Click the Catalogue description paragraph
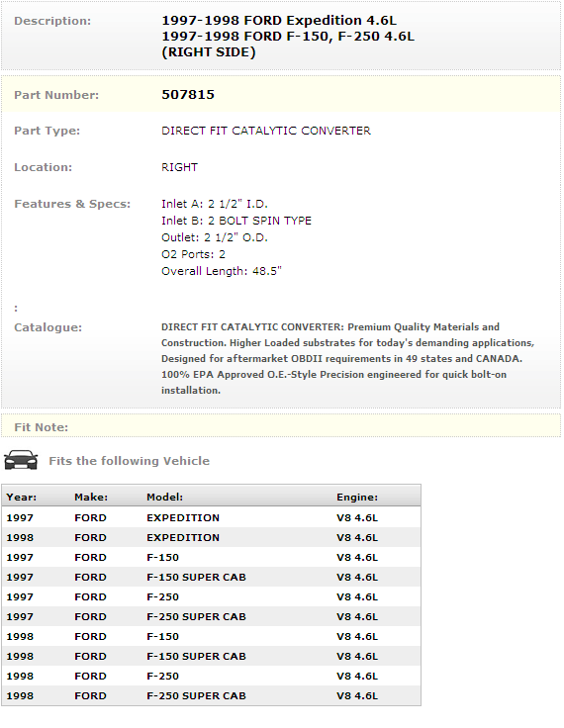This screenshot has height=728, width=564. pos(347,358)
